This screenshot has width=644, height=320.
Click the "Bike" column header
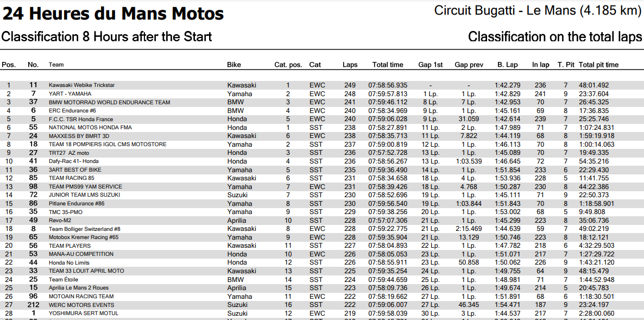[x=234, y=65]
